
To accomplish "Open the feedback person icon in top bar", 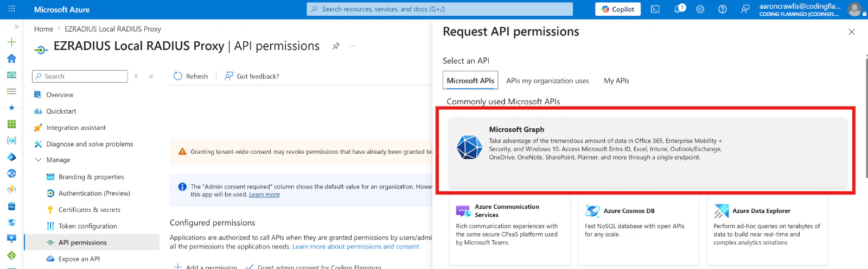I will point(745,9).
